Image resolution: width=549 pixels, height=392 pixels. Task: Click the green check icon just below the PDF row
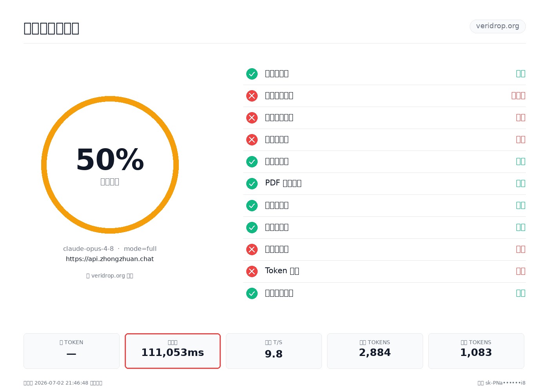point(252,205)
